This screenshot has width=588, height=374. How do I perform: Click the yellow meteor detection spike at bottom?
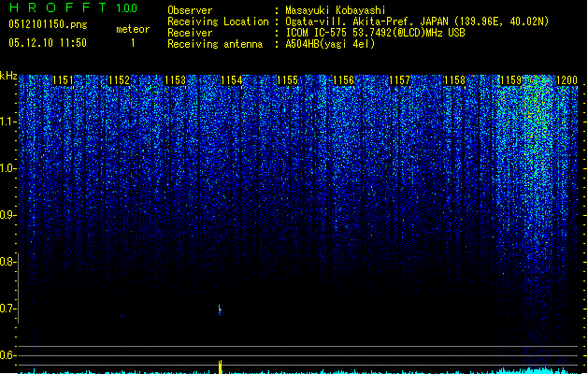pos(220,367)
